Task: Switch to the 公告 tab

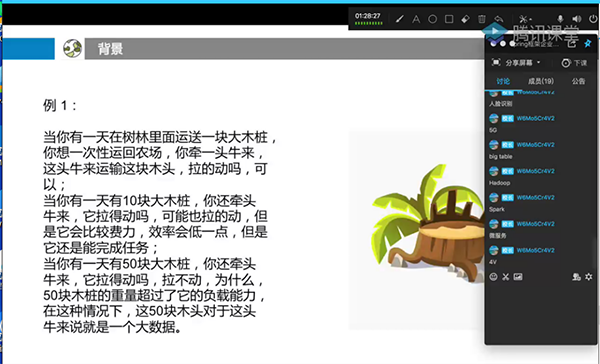Action: point(578,81)
